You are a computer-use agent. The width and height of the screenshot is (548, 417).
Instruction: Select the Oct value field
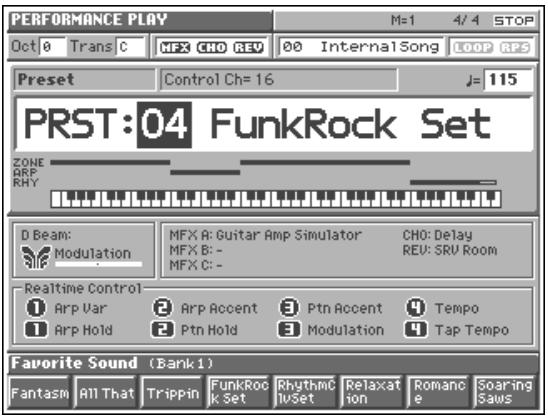coord(52,46)
